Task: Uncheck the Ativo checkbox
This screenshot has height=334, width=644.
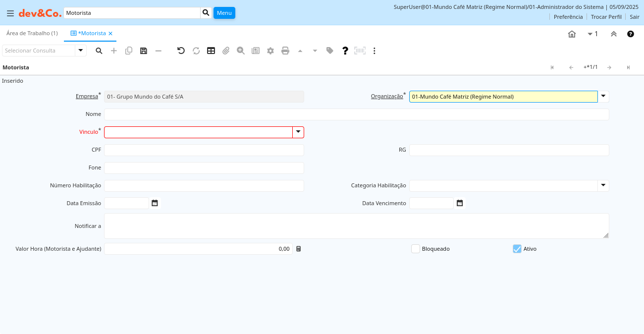Action: tap(517, 249)
